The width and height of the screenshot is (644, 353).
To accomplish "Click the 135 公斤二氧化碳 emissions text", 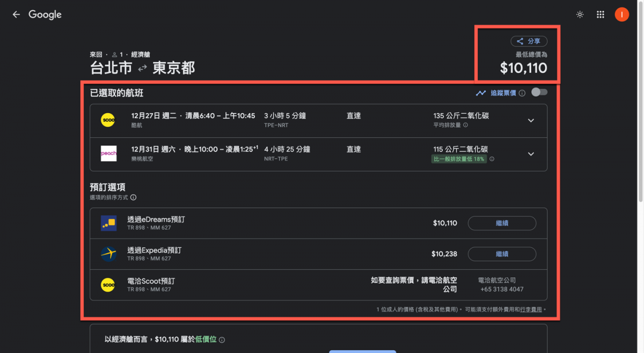I will (461, 116).
